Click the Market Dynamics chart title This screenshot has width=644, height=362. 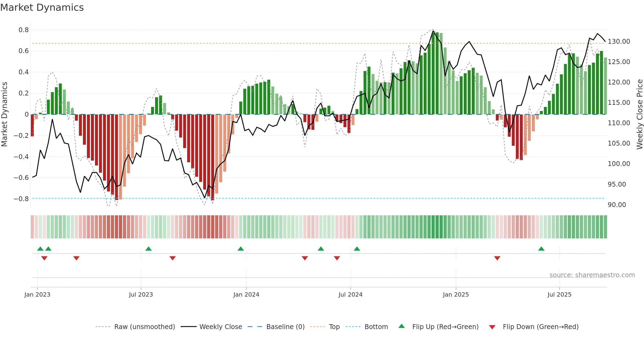[42, 8]
